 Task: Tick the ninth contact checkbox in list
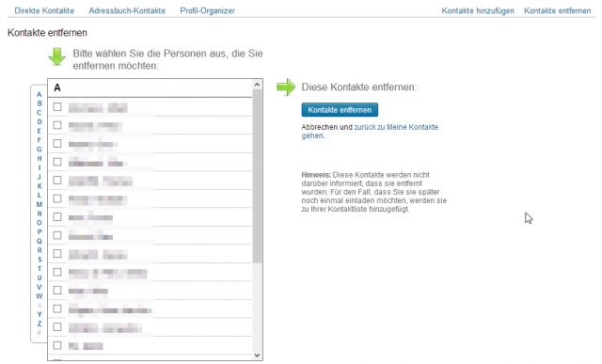point(57,253)
